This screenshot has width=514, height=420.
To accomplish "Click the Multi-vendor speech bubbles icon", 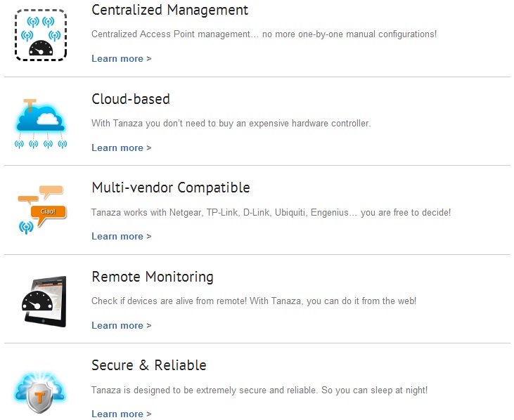I will pos(42,209).
